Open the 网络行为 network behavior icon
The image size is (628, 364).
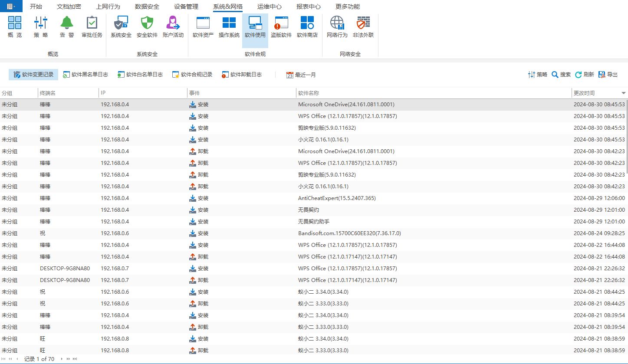click(x=337, y=27)
